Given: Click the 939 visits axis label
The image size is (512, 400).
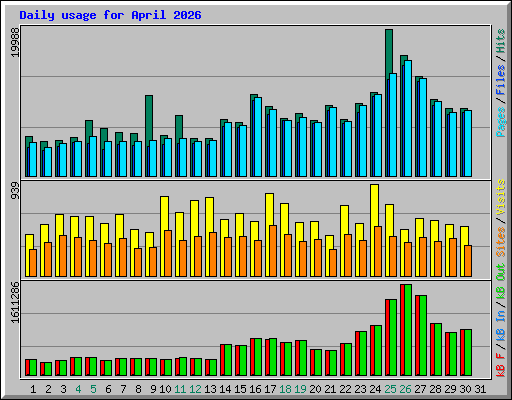Looking at the screenshot, I should tap(15, 191).
